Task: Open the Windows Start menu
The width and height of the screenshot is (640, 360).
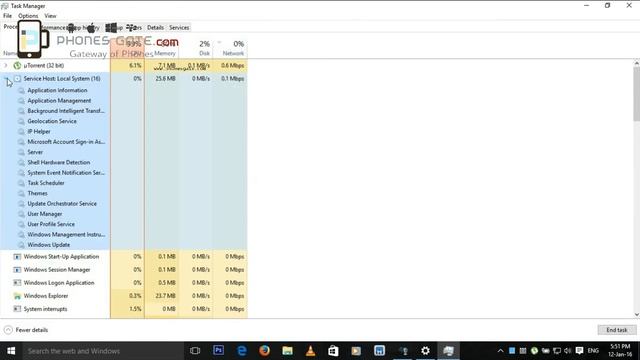Action: pyautogui.click(x=11, y=351)
